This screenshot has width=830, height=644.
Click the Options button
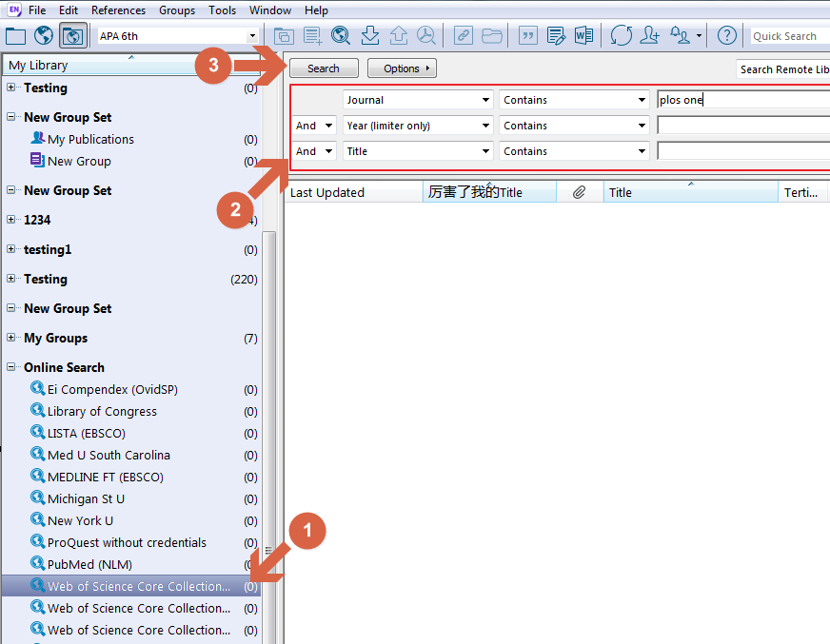click(402, 68)
